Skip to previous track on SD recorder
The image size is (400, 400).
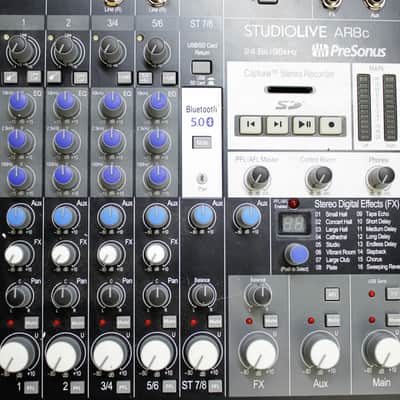251,125
